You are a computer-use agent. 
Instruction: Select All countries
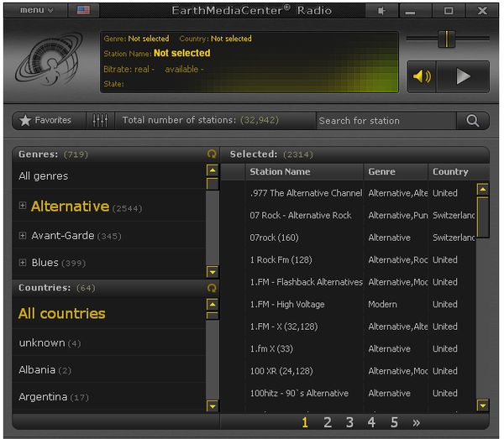click(108, 314)
